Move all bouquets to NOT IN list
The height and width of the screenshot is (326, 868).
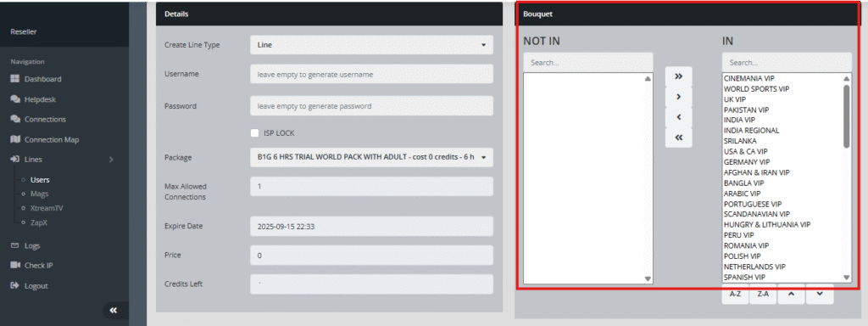(679, 138)
